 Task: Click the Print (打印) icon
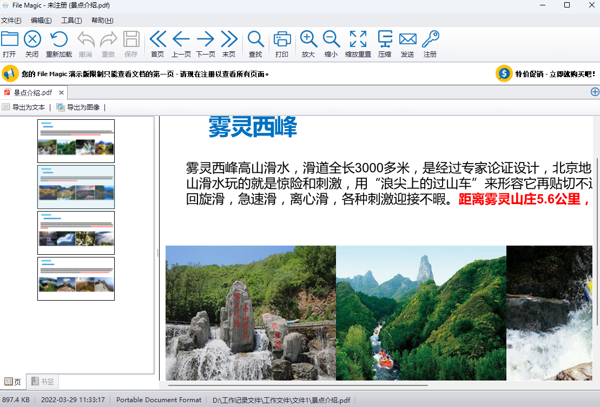pos(282,43)
